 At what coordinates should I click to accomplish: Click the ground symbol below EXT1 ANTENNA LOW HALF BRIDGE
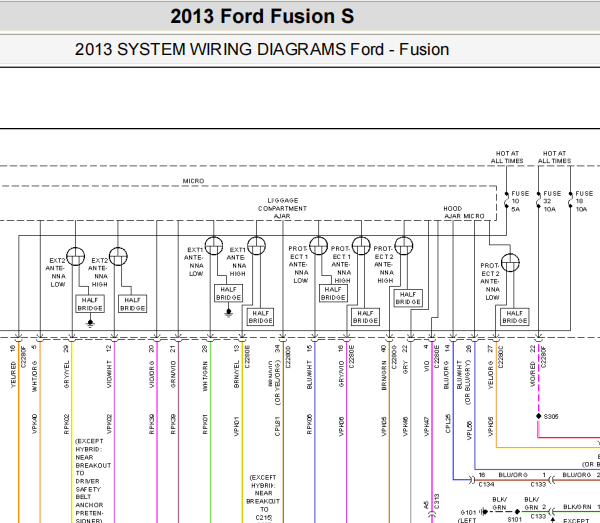[228, 313]
